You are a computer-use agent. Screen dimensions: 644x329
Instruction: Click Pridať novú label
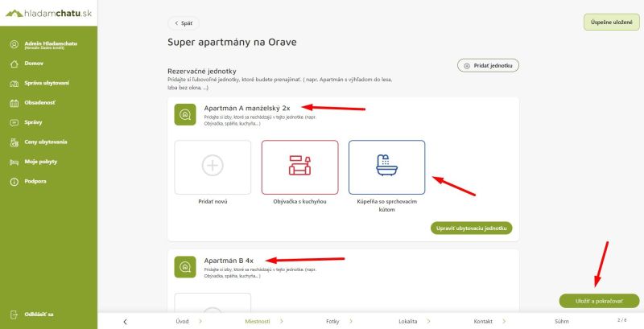tap(213, 202)
